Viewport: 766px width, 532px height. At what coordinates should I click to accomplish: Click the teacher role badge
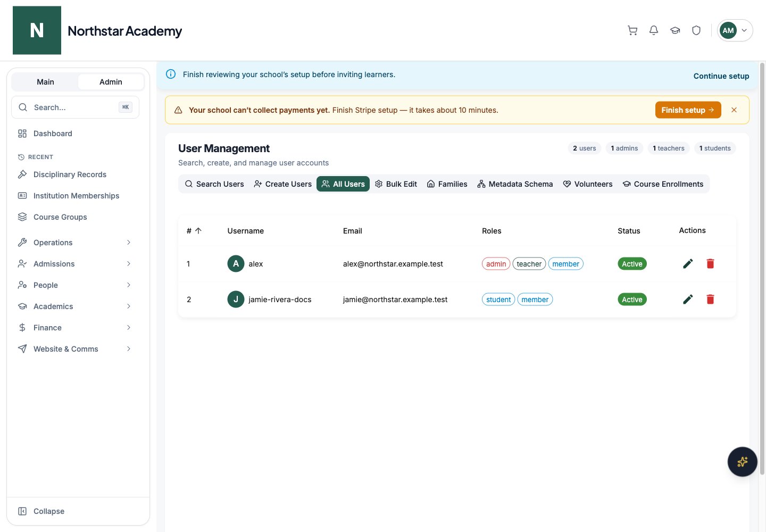(529, 264)
